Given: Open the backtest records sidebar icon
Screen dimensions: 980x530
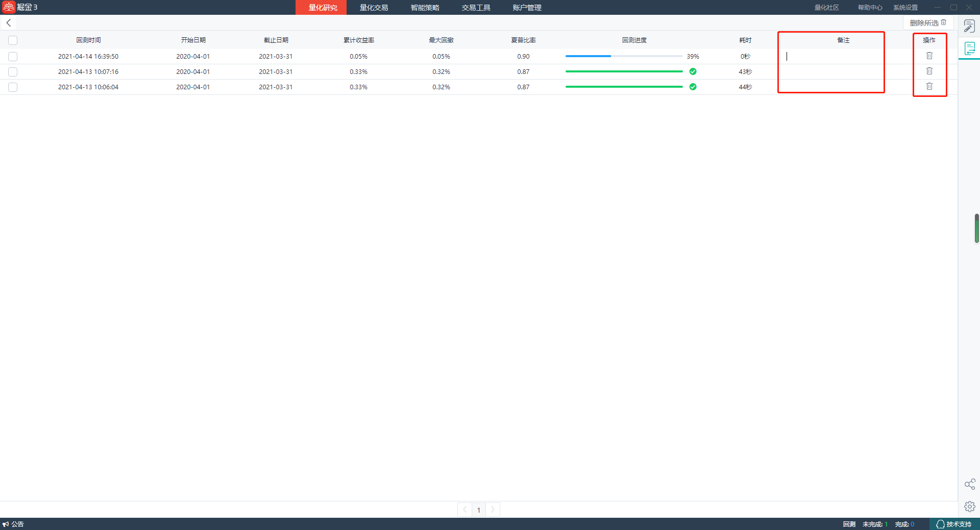Looking at the screenshot, I should (x=969, y=48).
